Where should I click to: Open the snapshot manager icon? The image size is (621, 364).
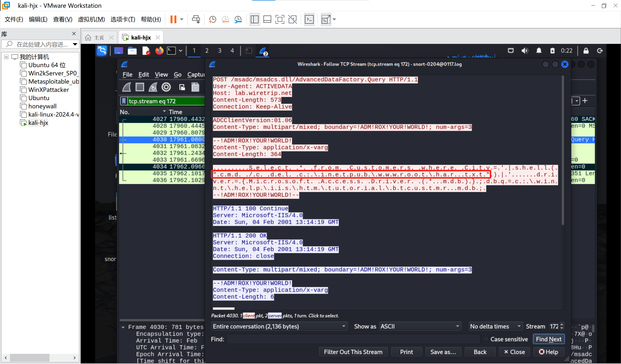tap(238, 19)
